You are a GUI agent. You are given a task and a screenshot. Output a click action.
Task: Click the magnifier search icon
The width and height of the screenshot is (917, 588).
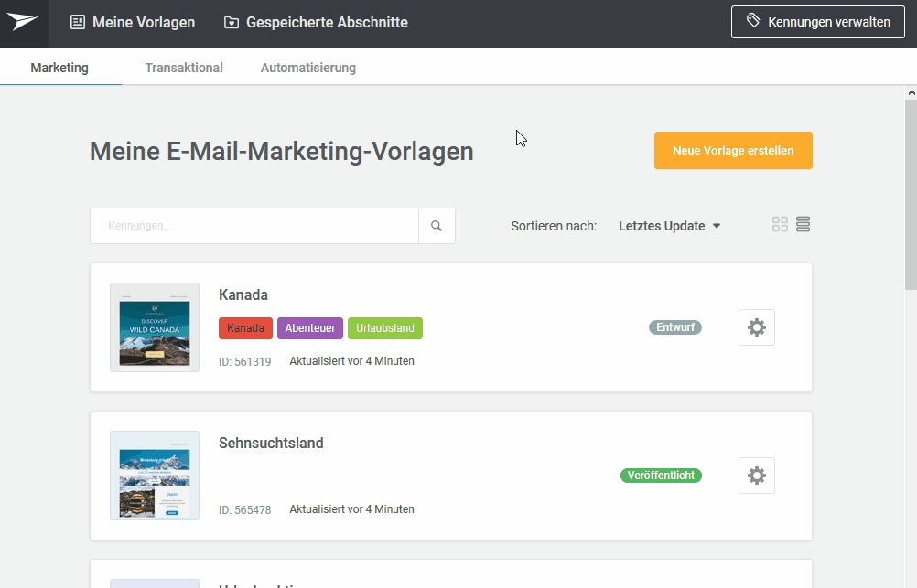[437, 226]
